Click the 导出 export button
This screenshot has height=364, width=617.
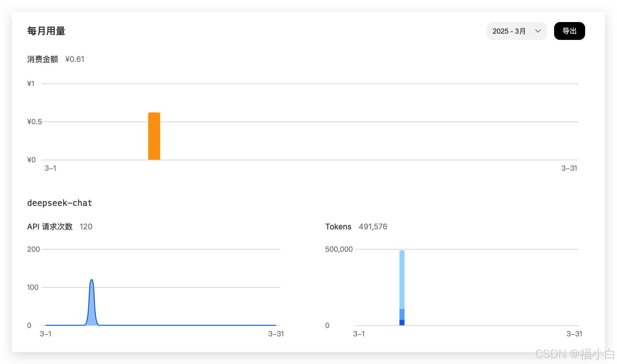(x=569, y=31)
